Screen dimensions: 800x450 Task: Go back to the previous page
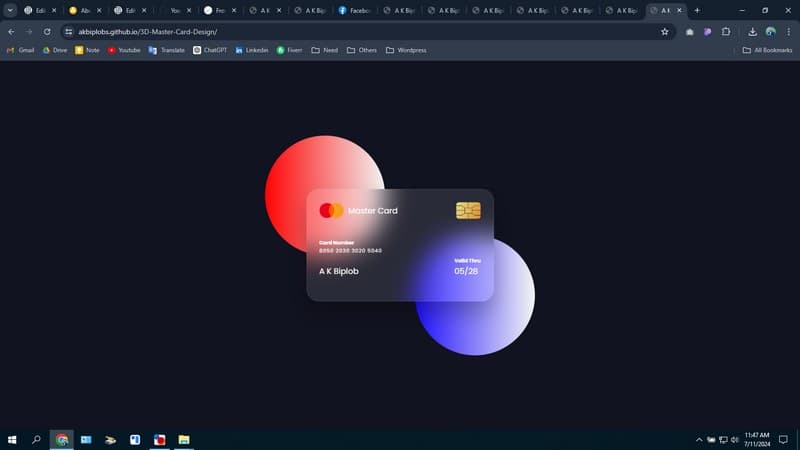pyautogui.click(x=11, y=32)
